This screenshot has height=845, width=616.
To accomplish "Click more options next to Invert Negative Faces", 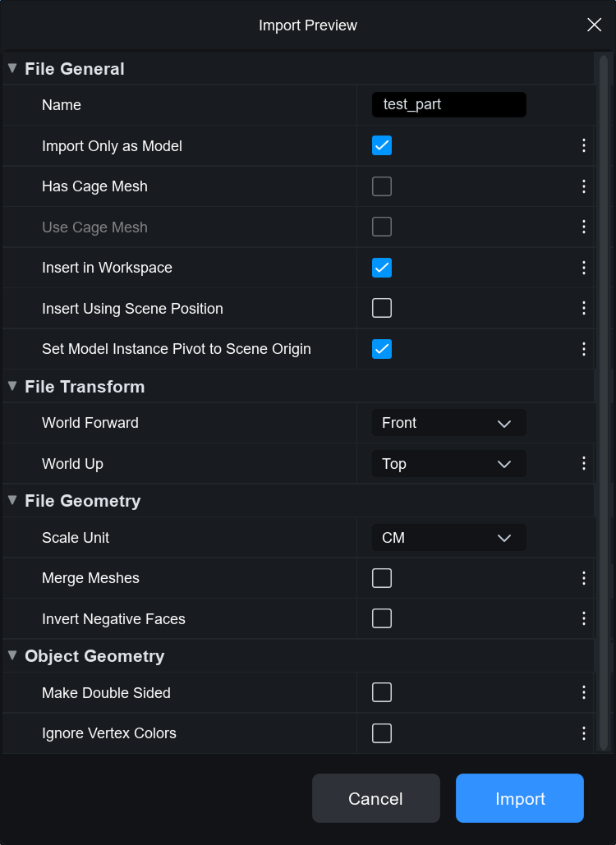I will pyautogui.click(x=584, y=618).
